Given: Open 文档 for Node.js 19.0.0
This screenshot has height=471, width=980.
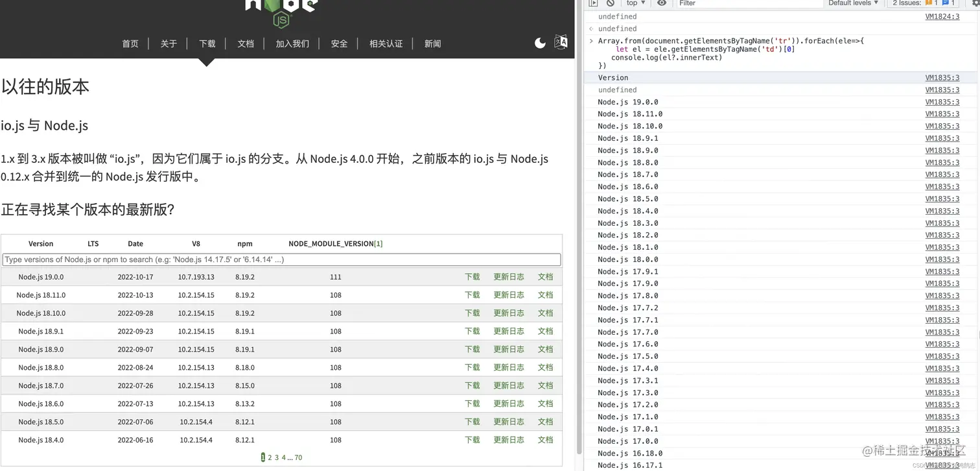Looking at the screenshot, I should coord(546,277).
